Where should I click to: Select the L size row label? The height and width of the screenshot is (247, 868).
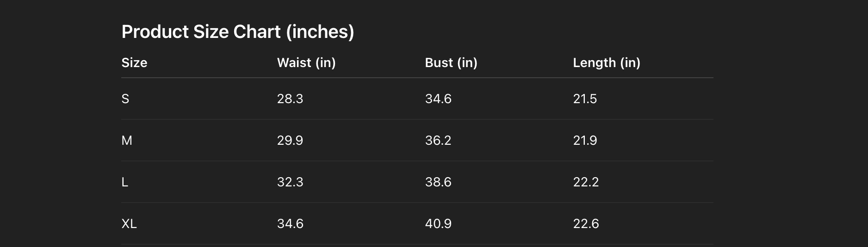tap(125, 182)
